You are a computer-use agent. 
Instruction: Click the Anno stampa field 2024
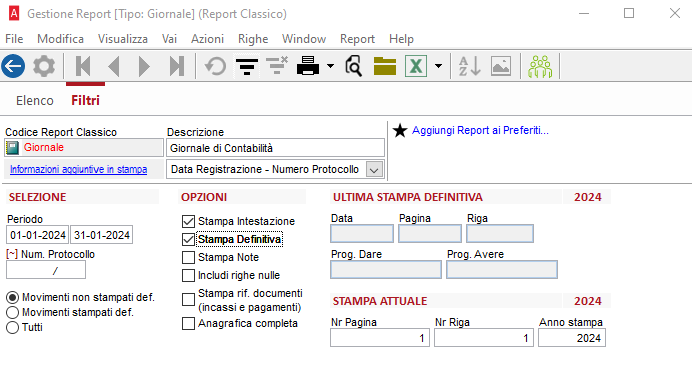572,338
